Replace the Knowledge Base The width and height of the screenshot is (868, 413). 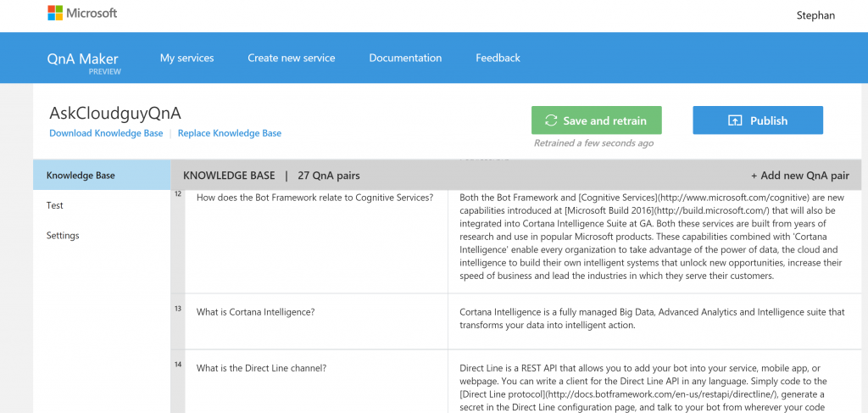(230, 133)
